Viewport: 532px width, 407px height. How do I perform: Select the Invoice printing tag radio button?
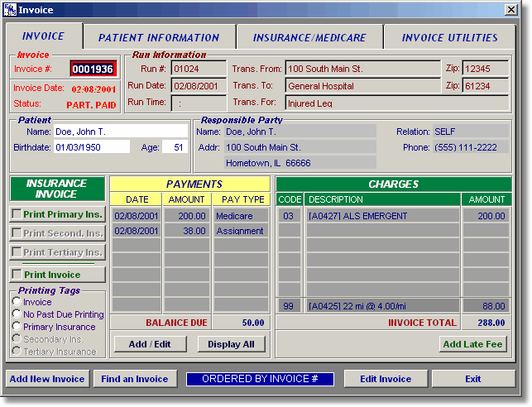pyautogui.click(x=17, y=303)
